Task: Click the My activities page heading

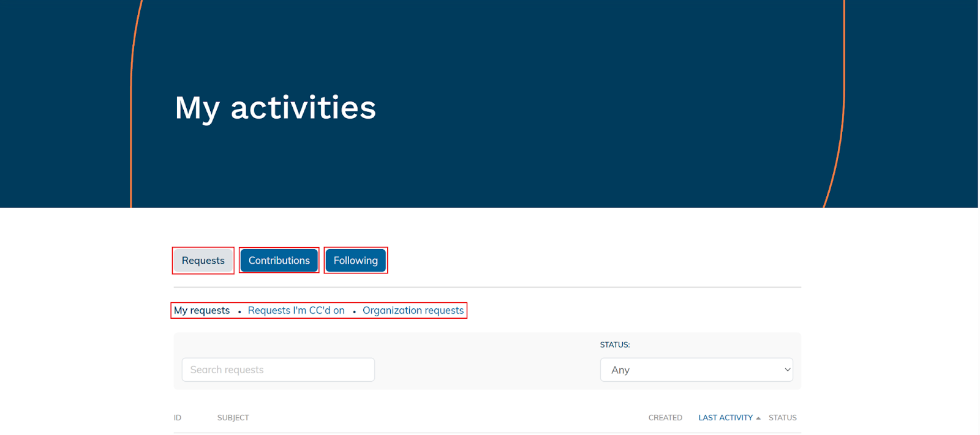Action: point(275,108)
